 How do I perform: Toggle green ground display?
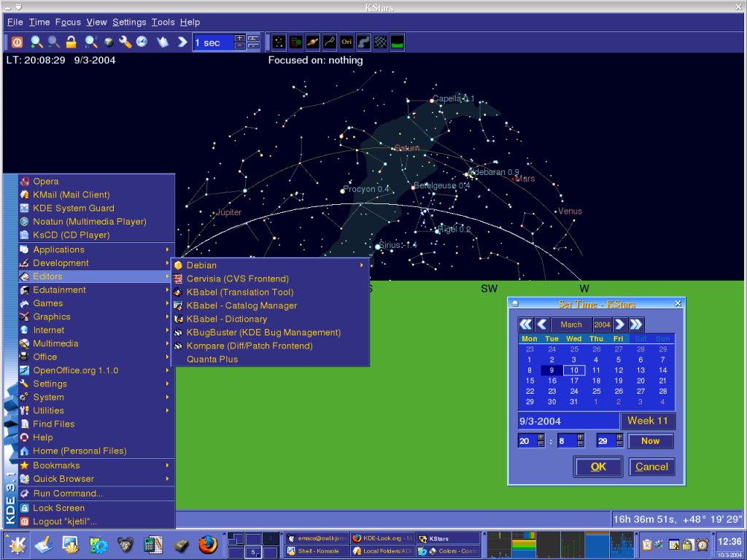(398, 42)
